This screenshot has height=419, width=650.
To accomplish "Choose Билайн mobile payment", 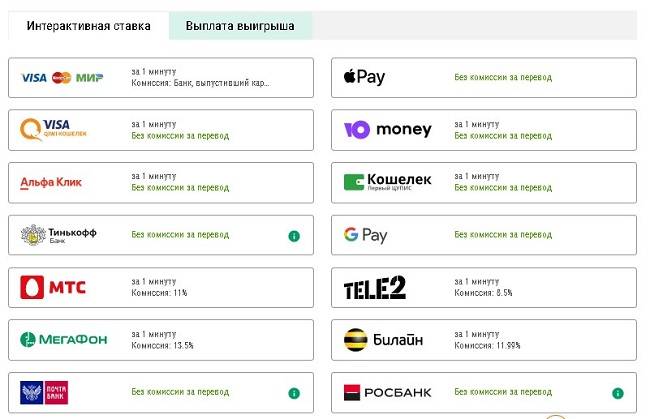I will tap(484, 340).
